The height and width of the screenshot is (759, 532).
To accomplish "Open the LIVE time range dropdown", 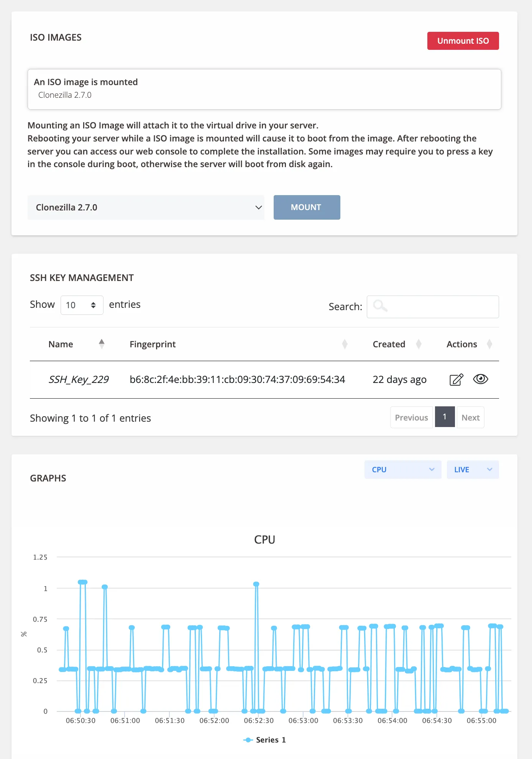I will 473,470.
